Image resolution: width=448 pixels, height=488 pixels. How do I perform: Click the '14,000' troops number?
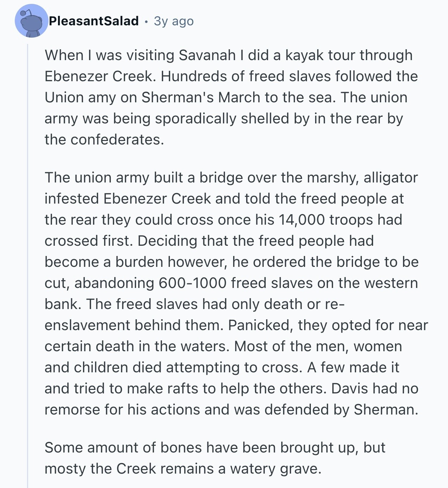tap(301, 220)
